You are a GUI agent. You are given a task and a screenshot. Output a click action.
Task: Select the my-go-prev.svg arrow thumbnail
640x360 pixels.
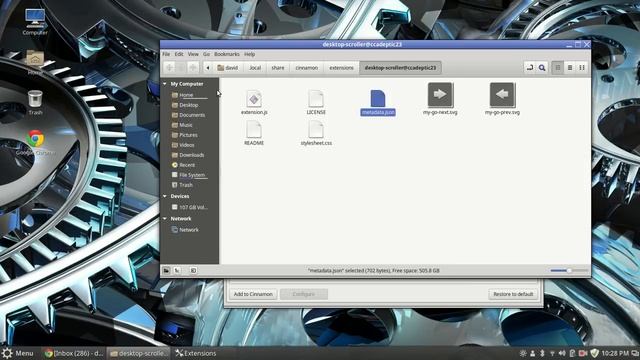pyautogui.click(x=502, y=95)
